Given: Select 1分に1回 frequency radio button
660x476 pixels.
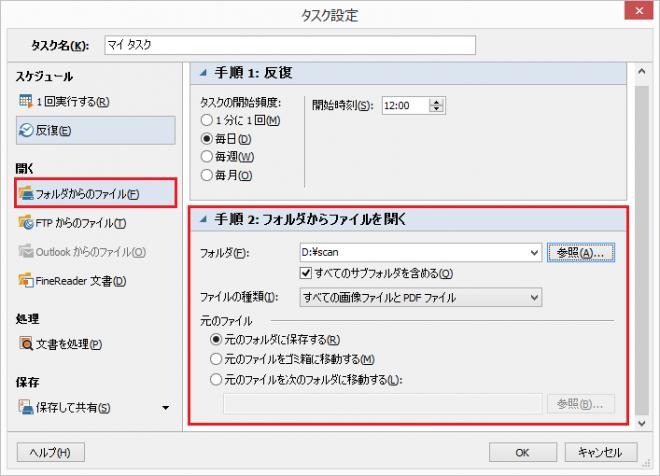Looking at the screenshot, I should pos(207,120).
